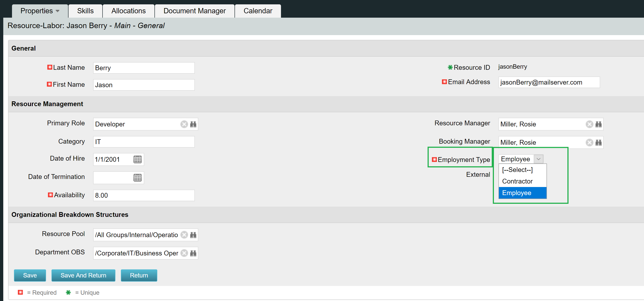Screen dimensions: 644x301
Task: Open Primary Role lookup binoculars
Action: click(x=193, y=124)
